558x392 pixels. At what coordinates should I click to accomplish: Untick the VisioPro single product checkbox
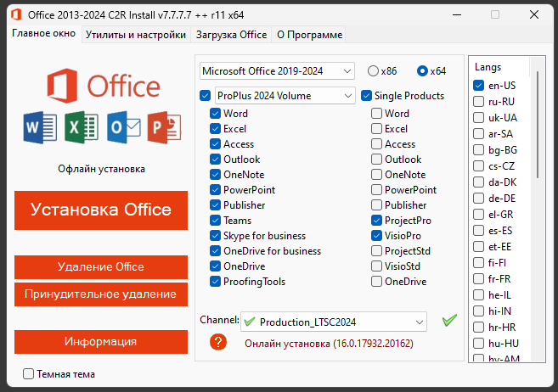coord(376,236)
